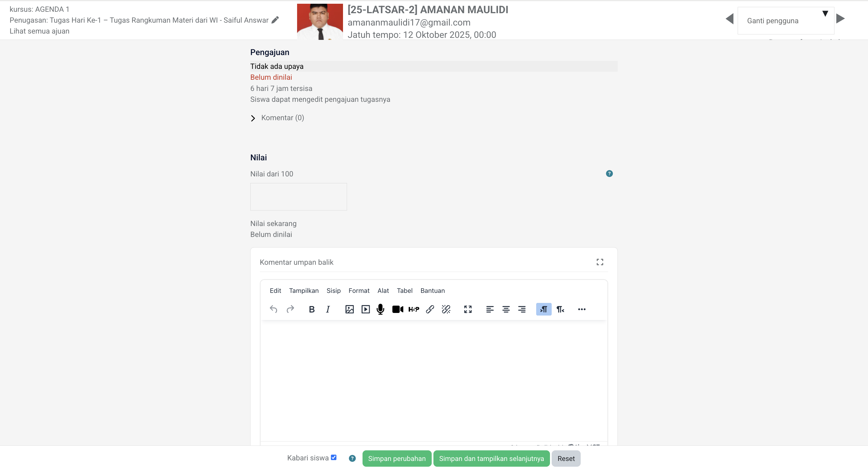This screenshot has width=868, height=473.
Task: Reveal more toolbar options ellipsis
Action: pyautogui.click(x=582, y=309)
